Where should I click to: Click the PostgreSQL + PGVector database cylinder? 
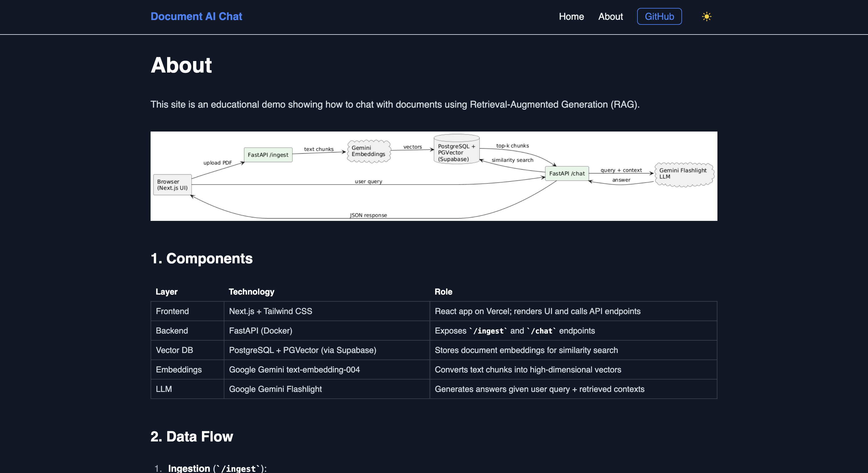(x=456, y=150)
